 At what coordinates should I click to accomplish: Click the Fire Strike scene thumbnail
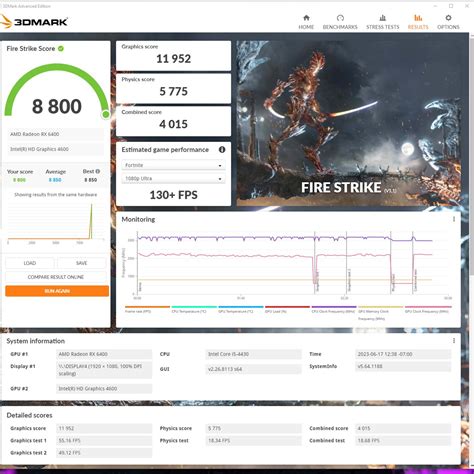pyautogui.click(x=349, y=123)
